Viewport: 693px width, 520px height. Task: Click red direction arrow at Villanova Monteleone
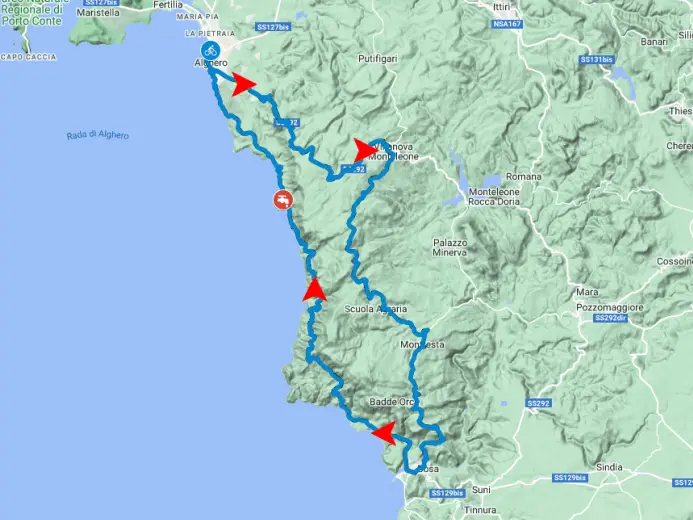(x=365, y=150)
